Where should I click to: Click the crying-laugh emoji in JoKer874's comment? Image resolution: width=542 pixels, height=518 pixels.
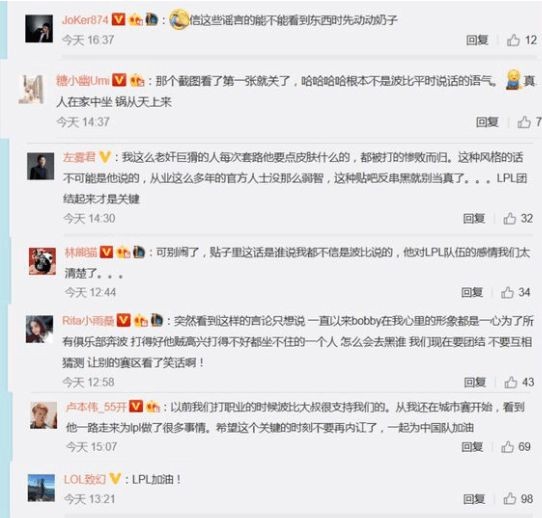pyautogui.click(x=179, y=20)
